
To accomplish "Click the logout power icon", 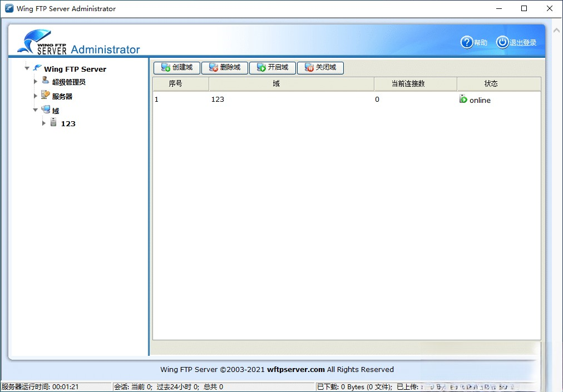I will [502, 42].
